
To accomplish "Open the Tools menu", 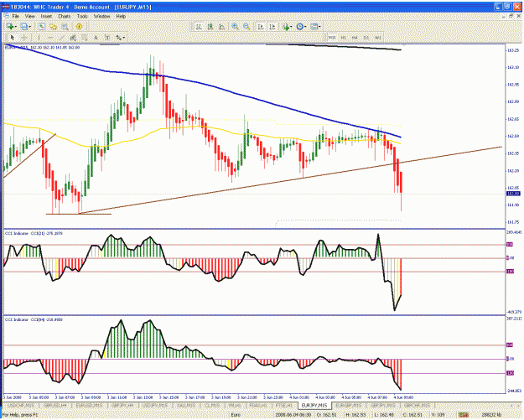I will point(82,16).
